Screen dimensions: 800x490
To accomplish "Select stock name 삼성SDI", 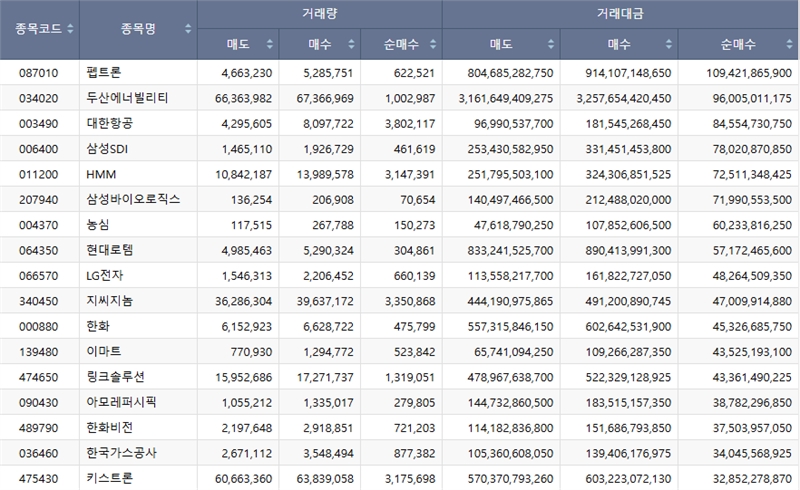I will 107,149.
